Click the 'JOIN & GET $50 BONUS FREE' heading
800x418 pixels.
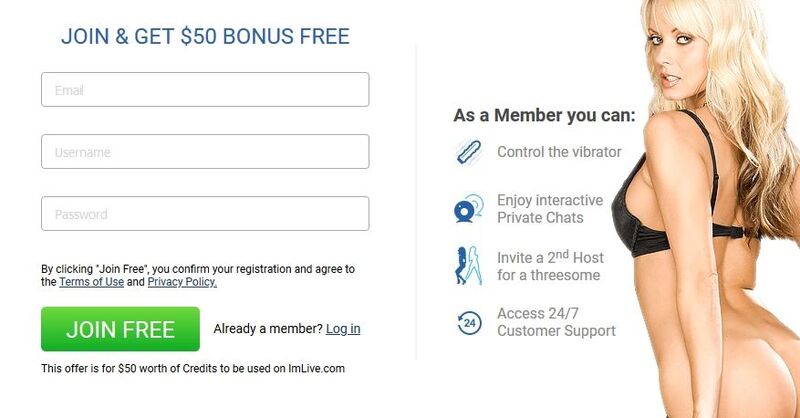click(x=205, y=36)
